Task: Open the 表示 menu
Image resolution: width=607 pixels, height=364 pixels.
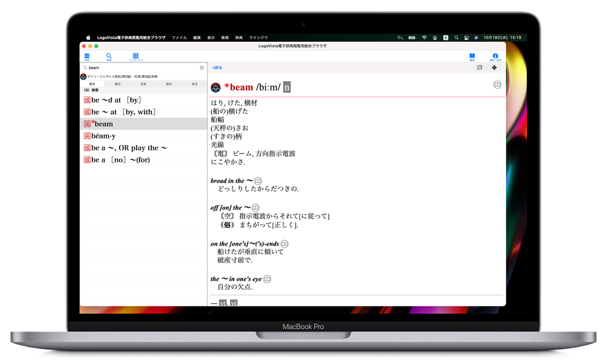Action: pyautogui.click(x=211, y=38)
